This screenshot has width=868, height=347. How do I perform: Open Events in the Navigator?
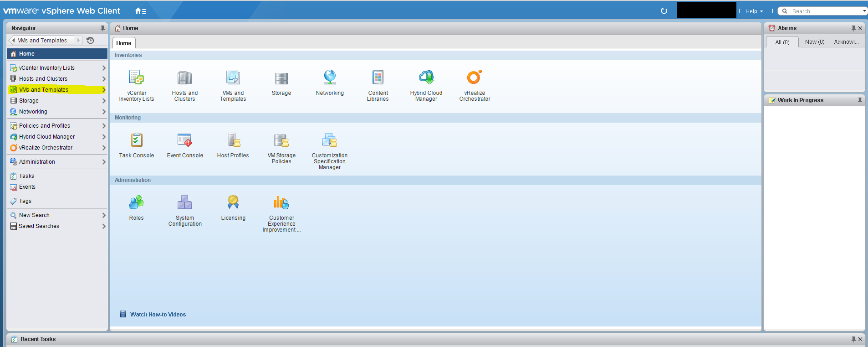[57, 187]
